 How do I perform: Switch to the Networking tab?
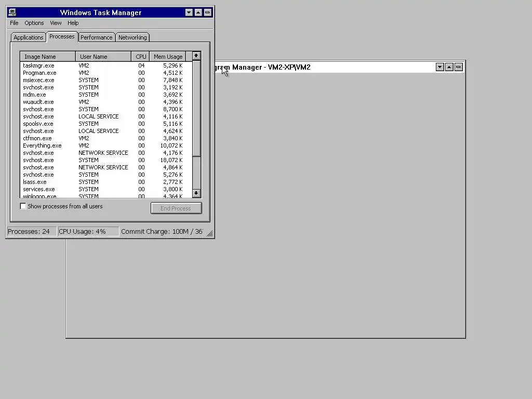click(132, 37)
